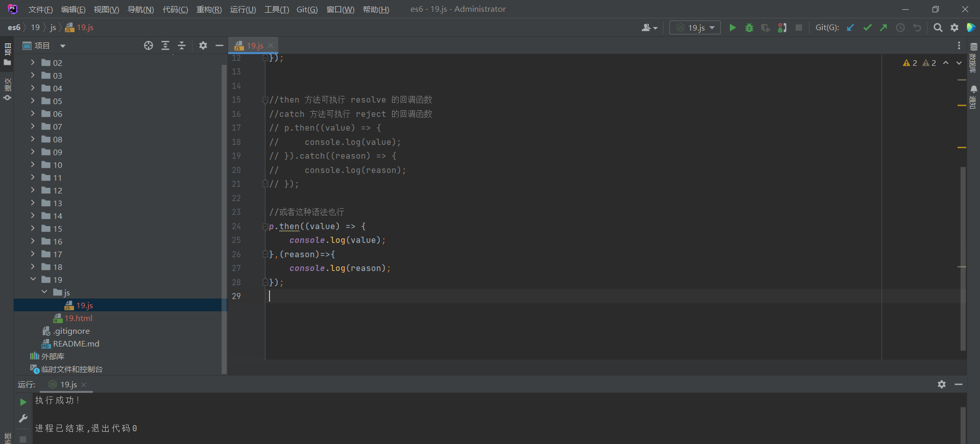
Task: Open database tool window on right sidebar
Action: 973,57
